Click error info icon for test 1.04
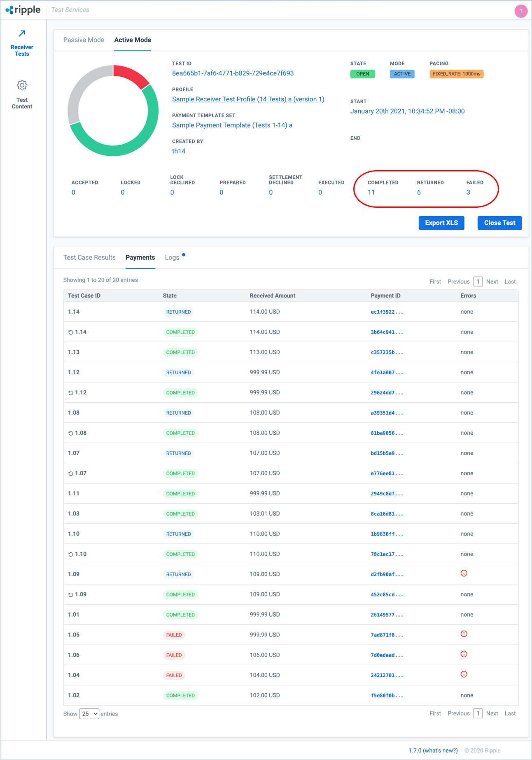532x760 pixels. [464, 675]
